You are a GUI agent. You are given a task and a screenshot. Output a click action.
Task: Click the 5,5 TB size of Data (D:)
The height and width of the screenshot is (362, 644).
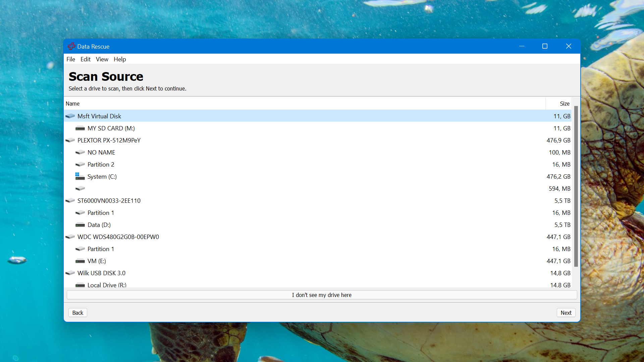pos(562,225)
